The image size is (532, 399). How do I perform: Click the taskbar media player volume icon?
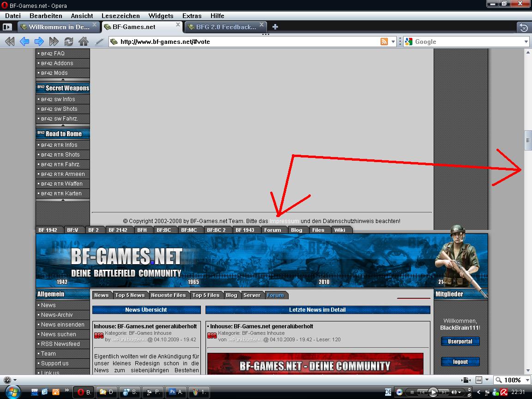454,392
